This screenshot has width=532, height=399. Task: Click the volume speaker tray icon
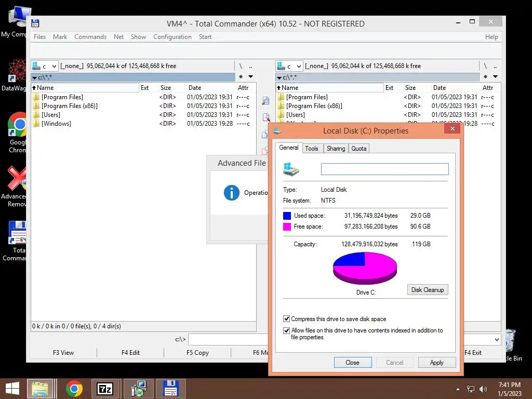coord(483,389)
